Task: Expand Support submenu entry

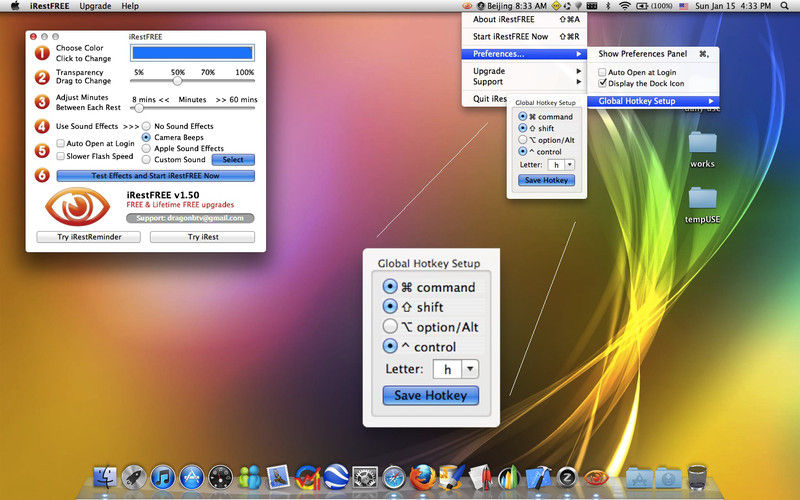Action: pos(524,82)
